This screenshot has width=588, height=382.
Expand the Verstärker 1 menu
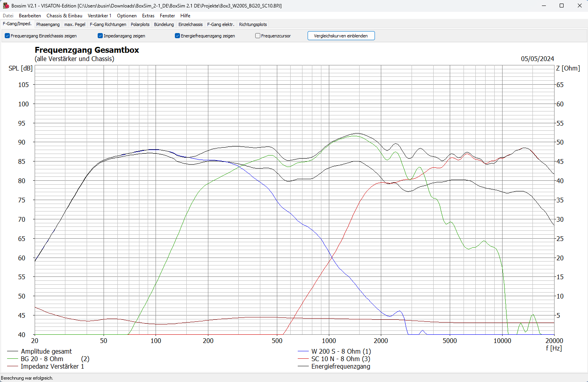(99, 16)
